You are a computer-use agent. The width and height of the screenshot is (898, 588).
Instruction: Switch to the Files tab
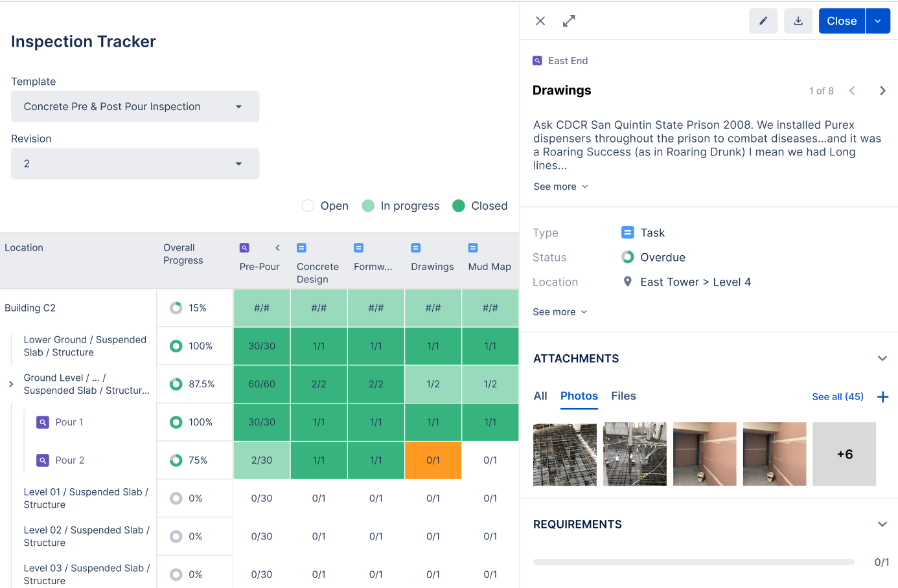click(x=623, y=396)
